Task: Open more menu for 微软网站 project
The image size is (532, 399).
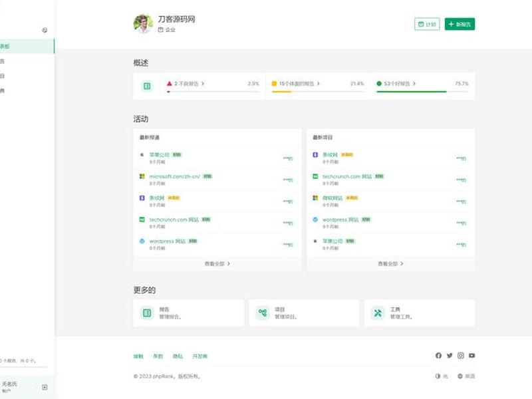Action: [461, 201]
